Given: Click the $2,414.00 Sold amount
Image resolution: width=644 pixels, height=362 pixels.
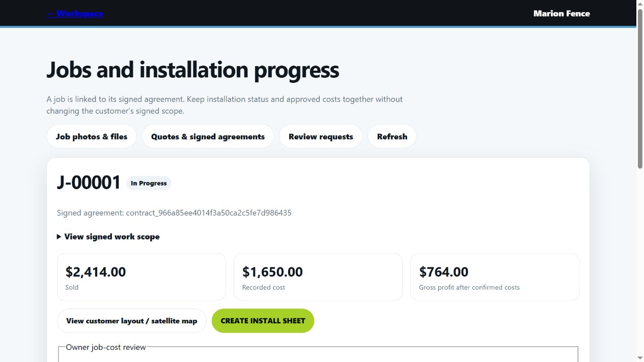Looking at the screenshot, I should (96, 272).
